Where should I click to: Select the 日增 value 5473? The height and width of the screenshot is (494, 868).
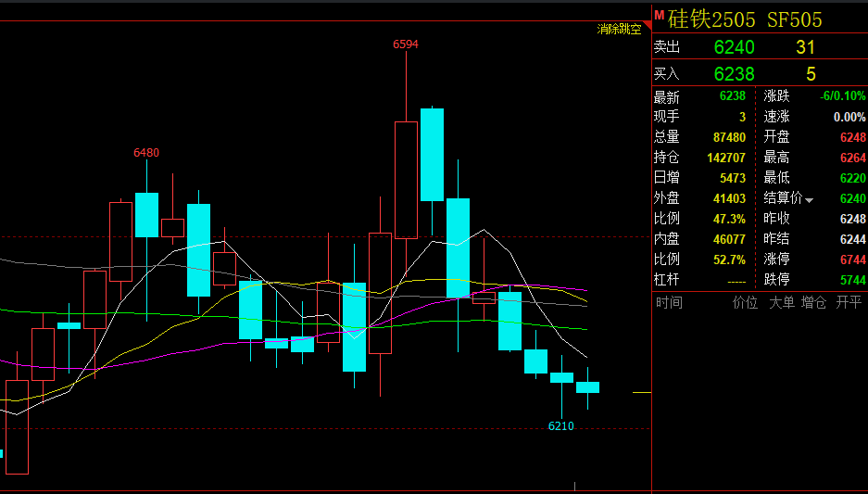point(733,178)
